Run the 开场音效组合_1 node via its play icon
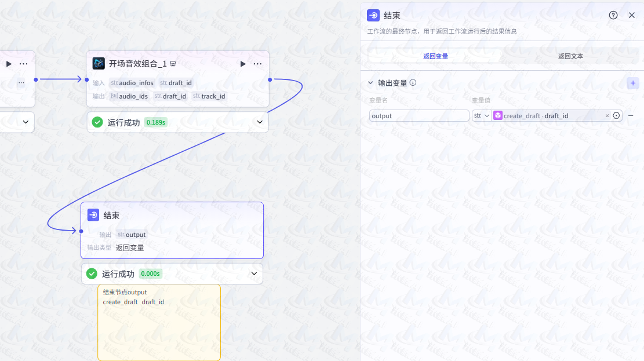 pos(242,64)
